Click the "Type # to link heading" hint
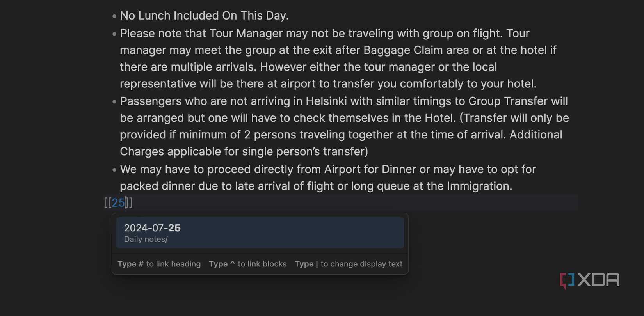The width and height of the screenshot is (644, 316). click(159, 264)
